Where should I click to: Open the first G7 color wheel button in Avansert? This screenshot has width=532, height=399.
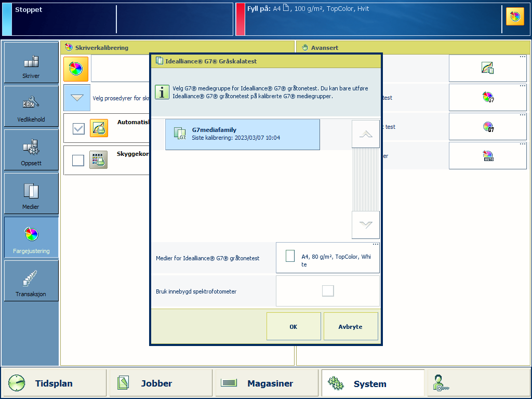click(x=487, y=97)
